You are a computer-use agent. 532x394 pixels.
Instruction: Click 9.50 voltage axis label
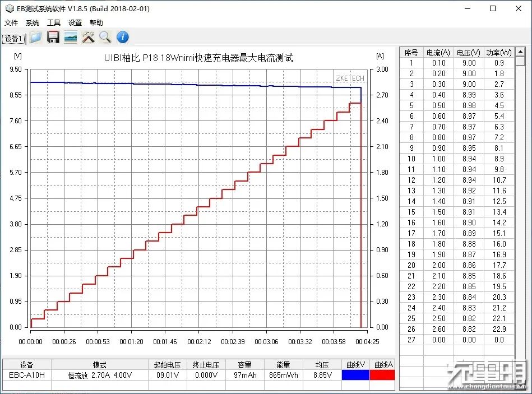(x=16, y=69)
